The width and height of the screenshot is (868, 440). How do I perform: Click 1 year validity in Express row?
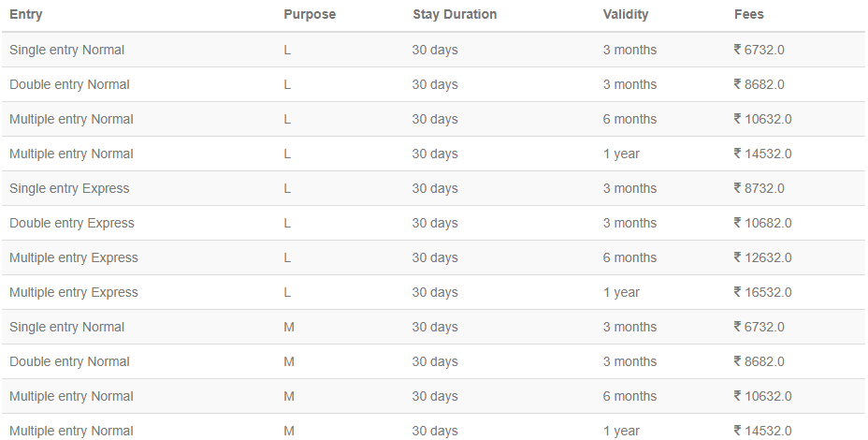point(621,293)
